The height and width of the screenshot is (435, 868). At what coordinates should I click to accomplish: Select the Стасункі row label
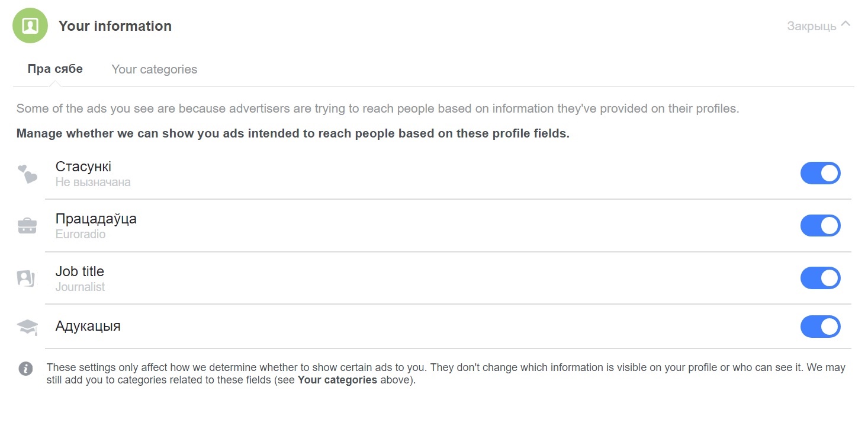coord(83,167)
